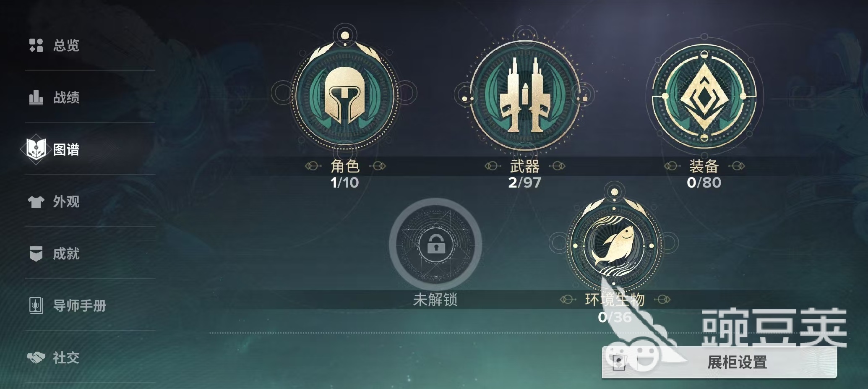Click the 装备 0/80 progress label
The width and height of the screenshot is (868, 389).
click(x=704, y=183)
